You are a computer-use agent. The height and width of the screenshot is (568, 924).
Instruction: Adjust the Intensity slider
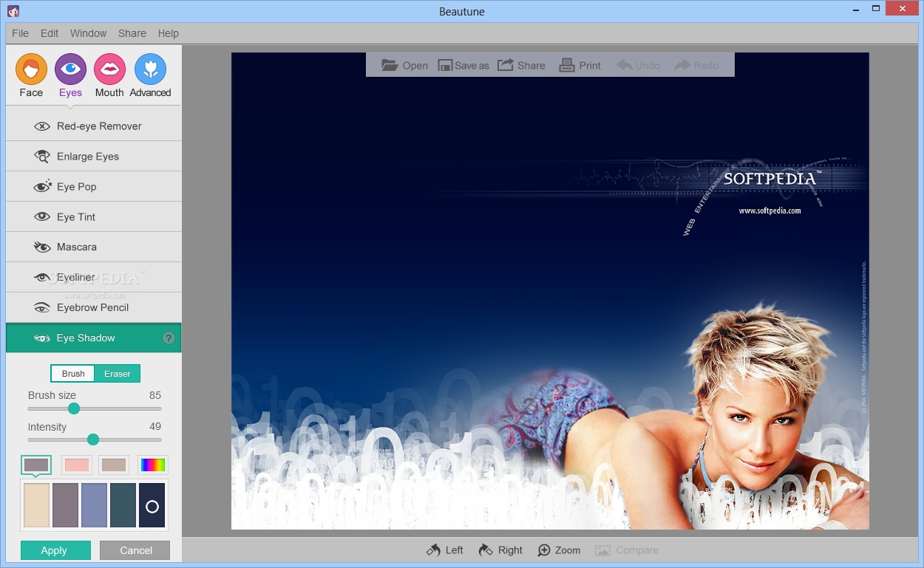coord(93,439)
